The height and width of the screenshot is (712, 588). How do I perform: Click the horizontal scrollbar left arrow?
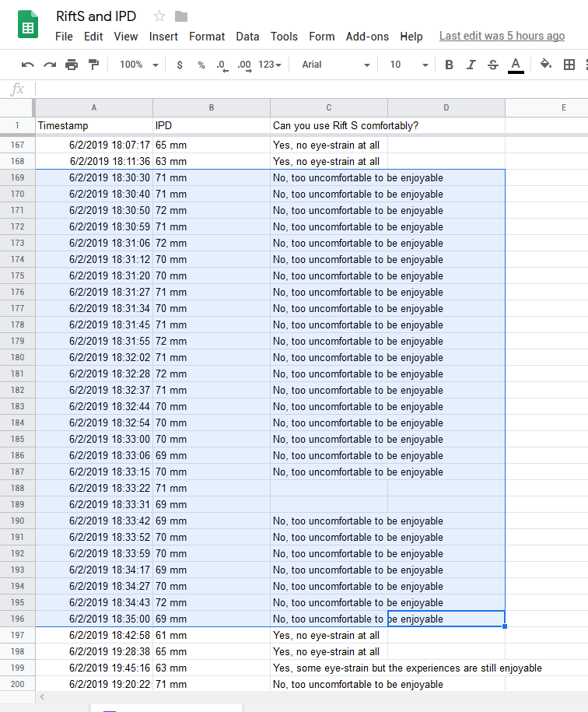(42, 696)
